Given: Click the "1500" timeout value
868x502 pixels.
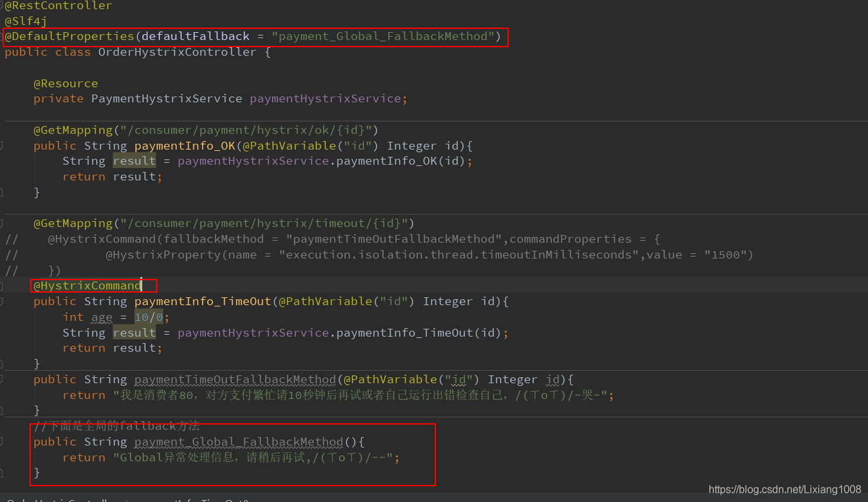Looking at the screenshot, I should click(726, 255).
